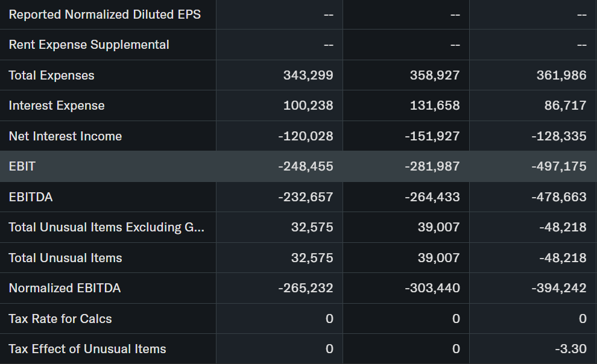Select the EBITDA row label
Screen dimensions: 597x364
(31, 197)
